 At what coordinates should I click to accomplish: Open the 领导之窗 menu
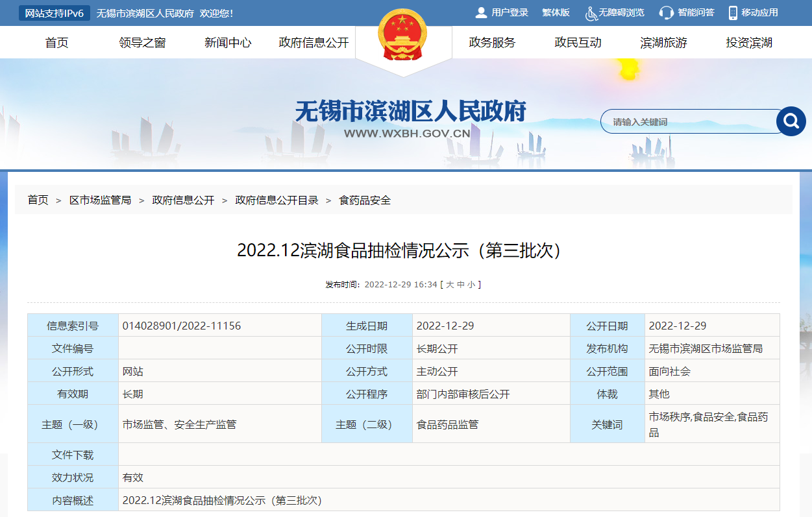point(141,42)
